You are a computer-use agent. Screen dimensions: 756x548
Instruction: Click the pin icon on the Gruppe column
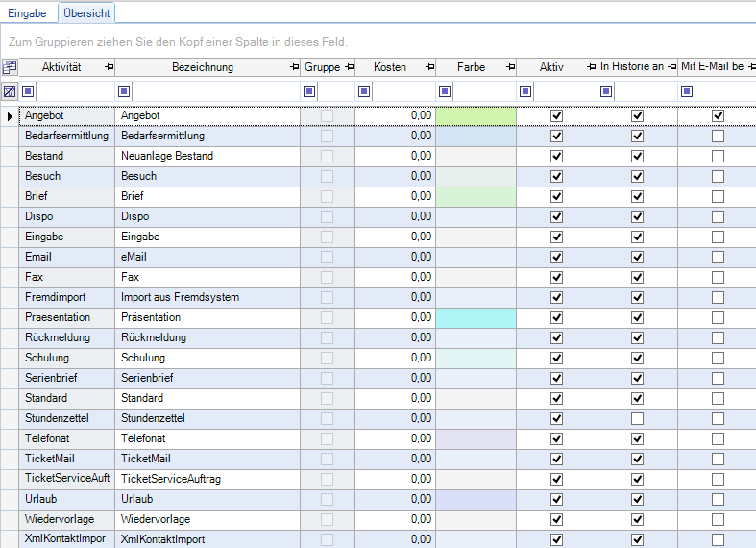pos(347,67)
